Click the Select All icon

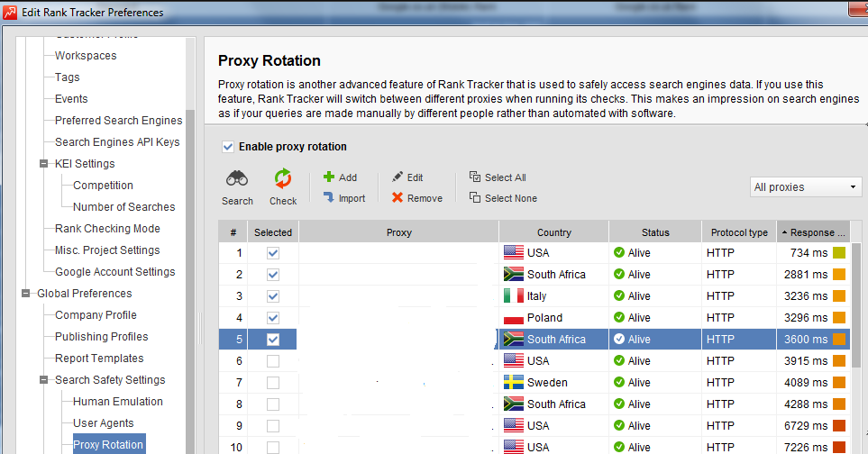tap(475, 177)
